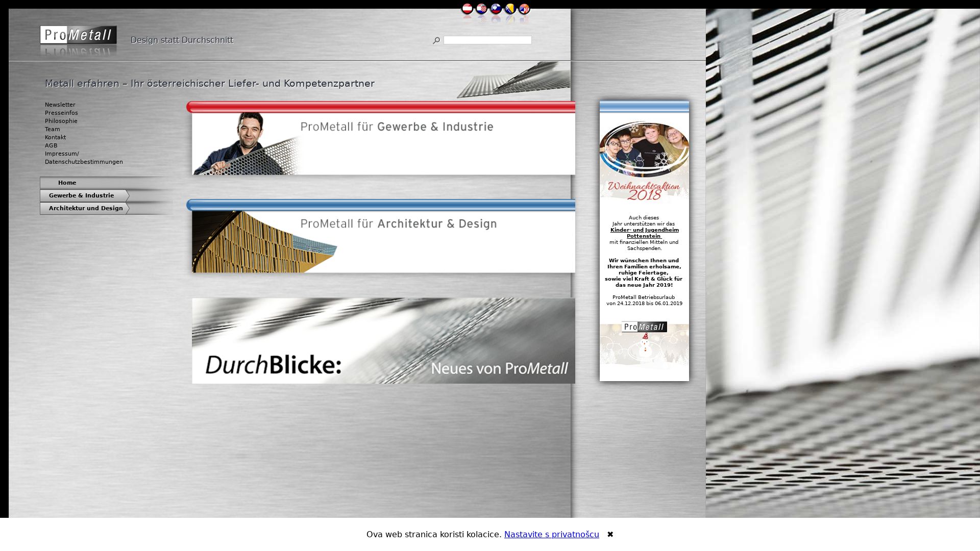The width and height of the screenshot is (980, 551).
Task: Click the magnifier search icon
Action: click(x=436, y=40)
